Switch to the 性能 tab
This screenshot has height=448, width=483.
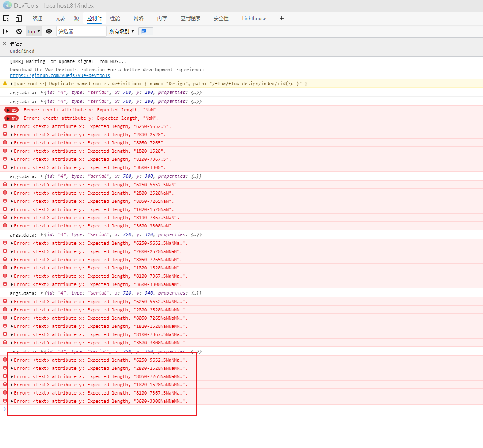[115, 19]
